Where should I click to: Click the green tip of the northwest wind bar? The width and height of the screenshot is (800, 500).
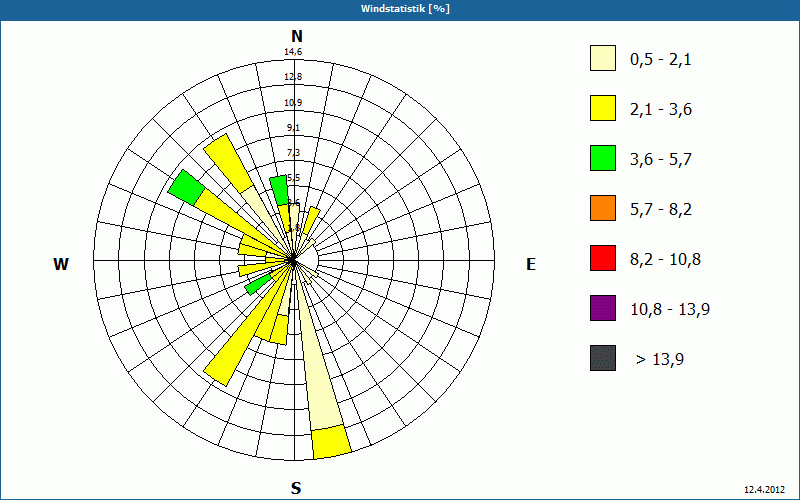[186, 188]
